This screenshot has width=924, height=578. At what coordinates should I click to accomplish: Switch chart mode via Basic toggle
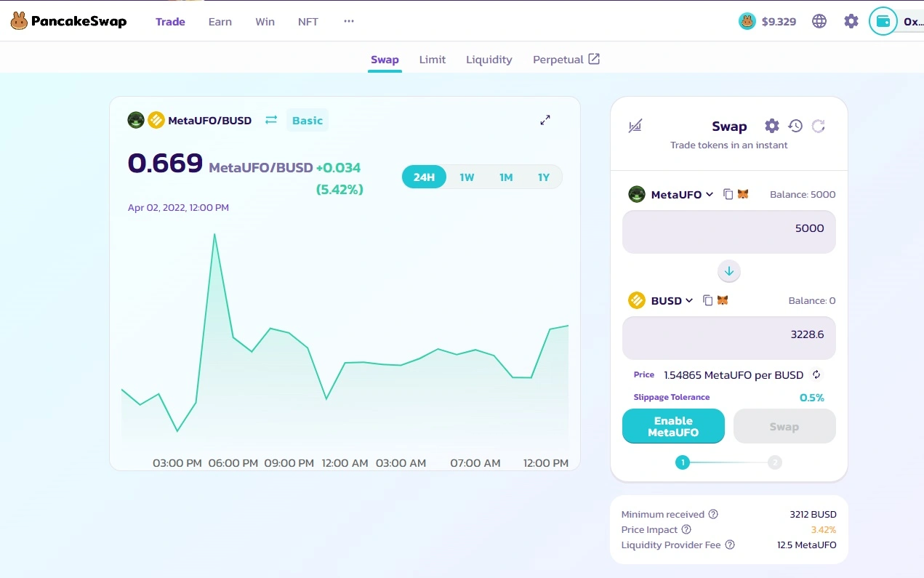307,121
